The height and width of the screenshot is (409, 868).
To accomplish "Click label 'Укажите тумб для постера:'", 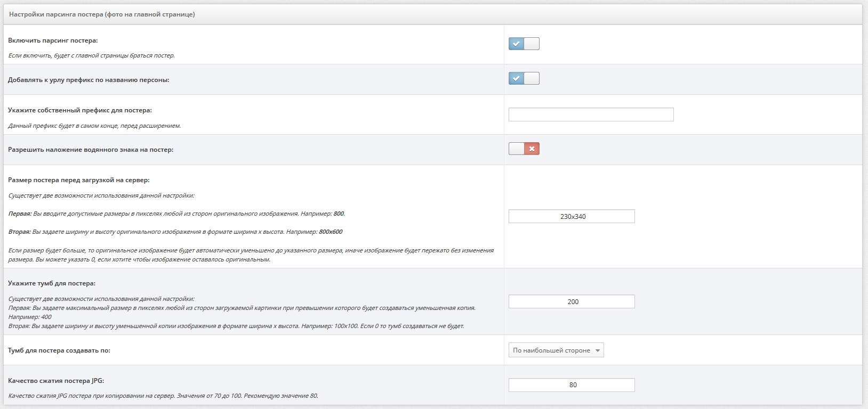I will (x=52, y=283).
